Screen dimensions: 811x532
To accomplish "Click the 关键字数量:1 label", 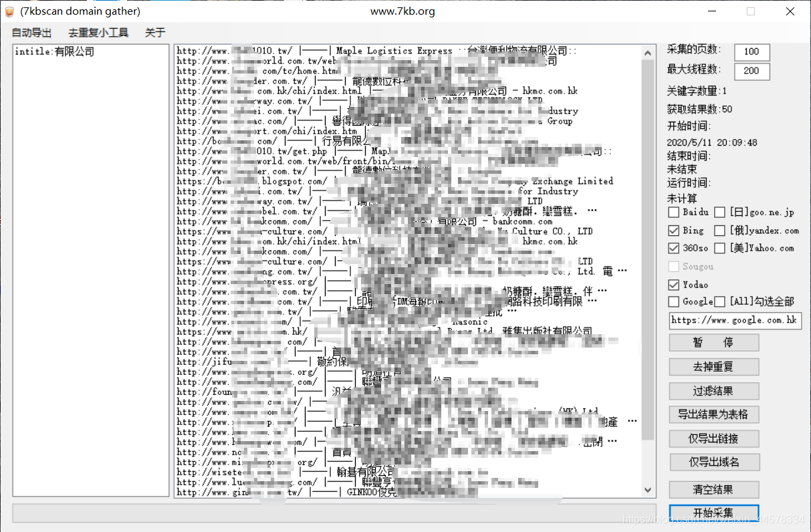I will coord(697,91).
